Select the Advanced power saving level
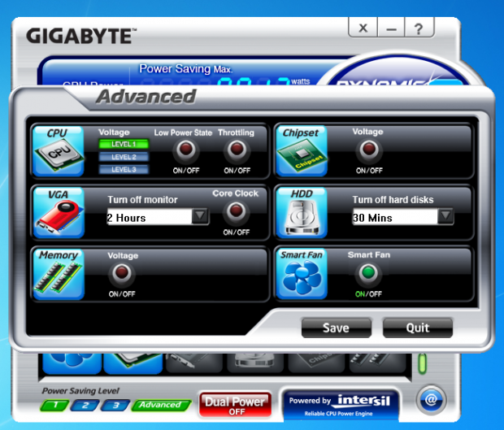Screen dimensions: 504x430 coord(161,406)
